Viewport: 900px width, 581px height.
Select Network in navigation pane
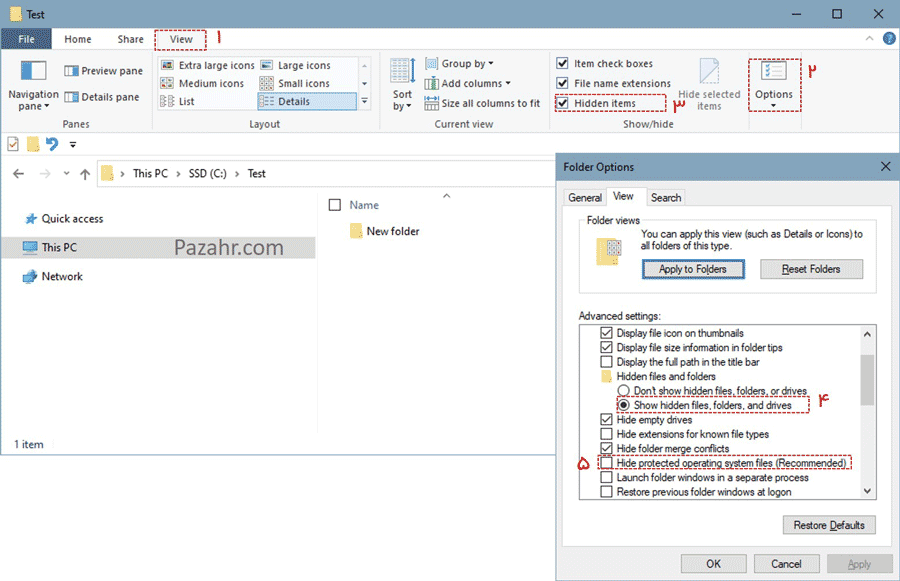point(53,277)
